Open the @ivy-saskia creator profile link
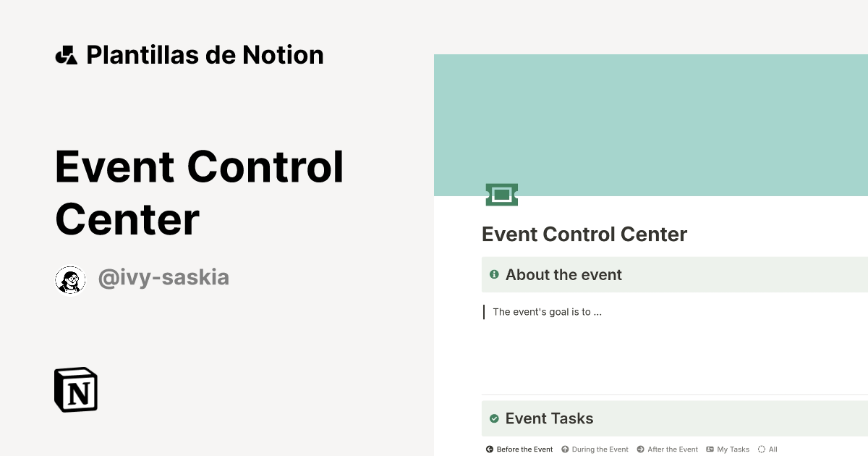This screenshot has height=456, width=868. point(163,277)
